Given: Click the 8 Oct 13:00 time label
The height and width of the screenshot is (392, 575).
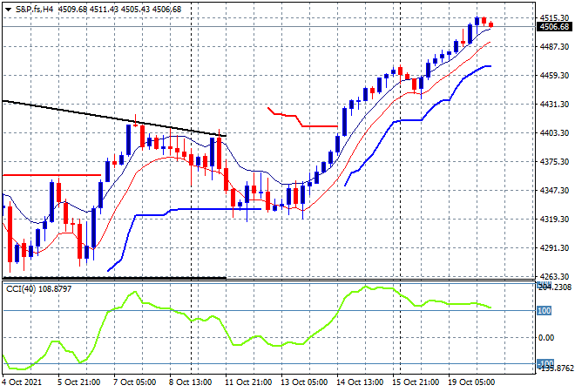Looking at the screenshot, I should 190,382.
